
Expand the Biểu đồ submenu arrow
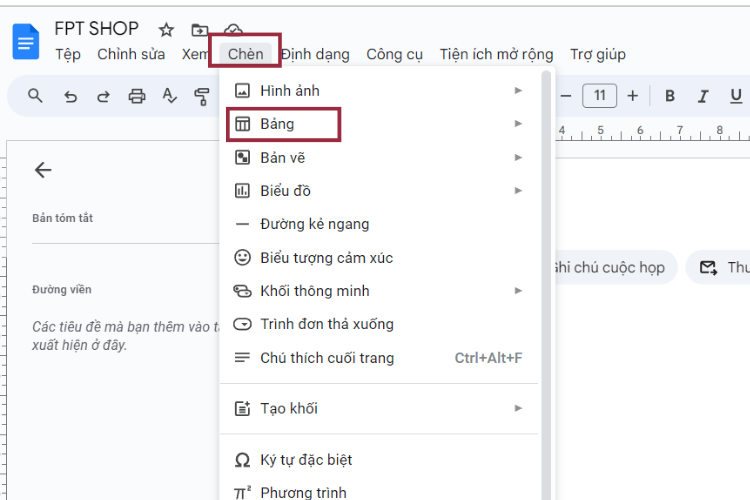(518, 190)
